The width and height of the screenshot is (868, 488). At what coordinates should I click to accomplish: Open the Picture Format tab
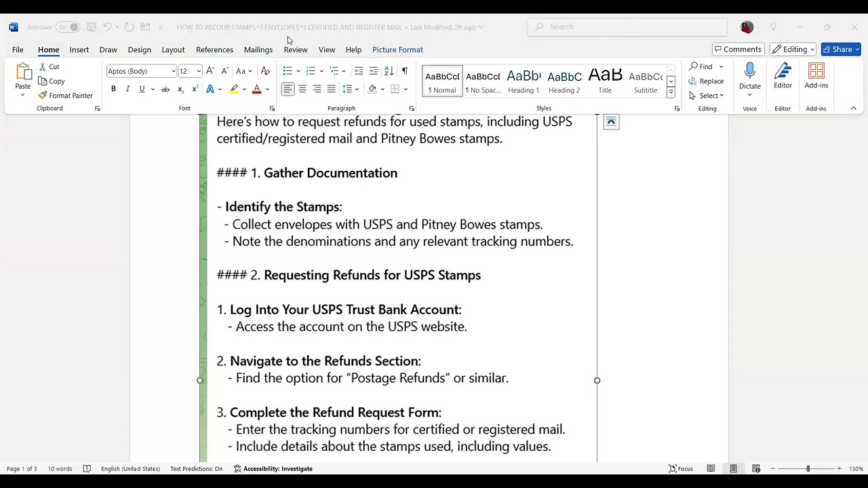(x=397, y=49)
